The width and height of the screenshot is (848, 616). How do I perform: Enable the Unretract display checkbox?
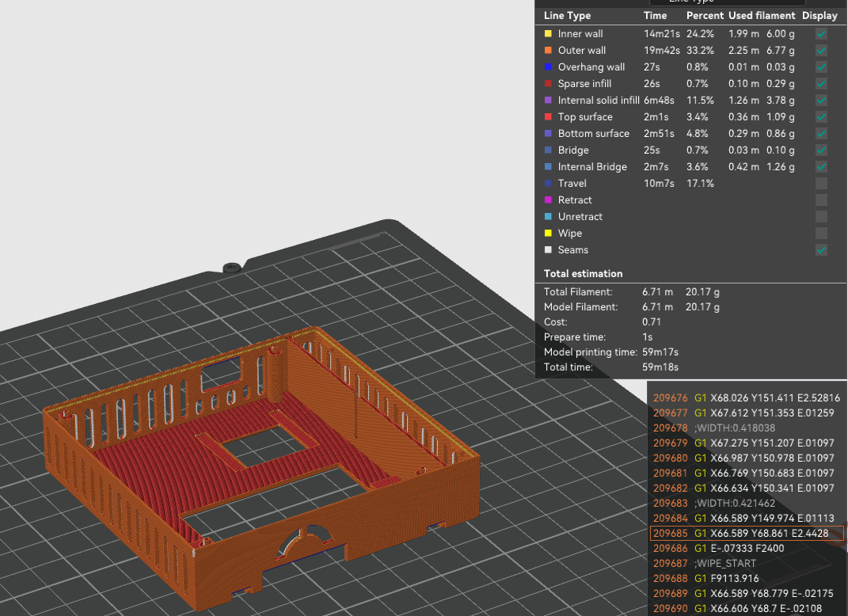tap(821, 217)
